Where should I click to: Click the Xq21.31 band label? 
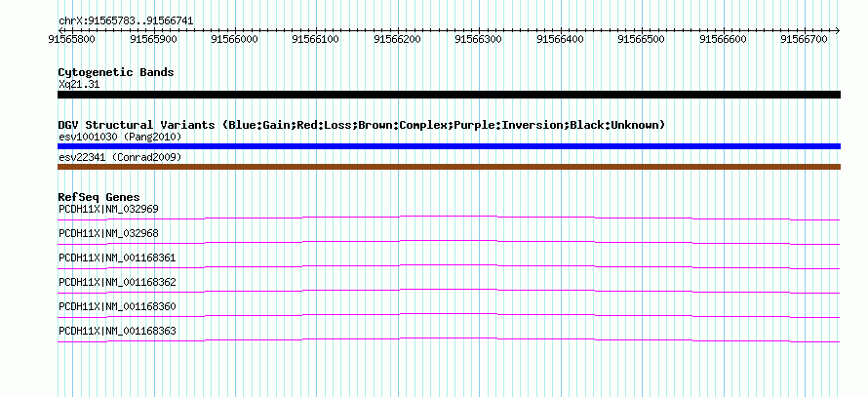click(79, 85)
